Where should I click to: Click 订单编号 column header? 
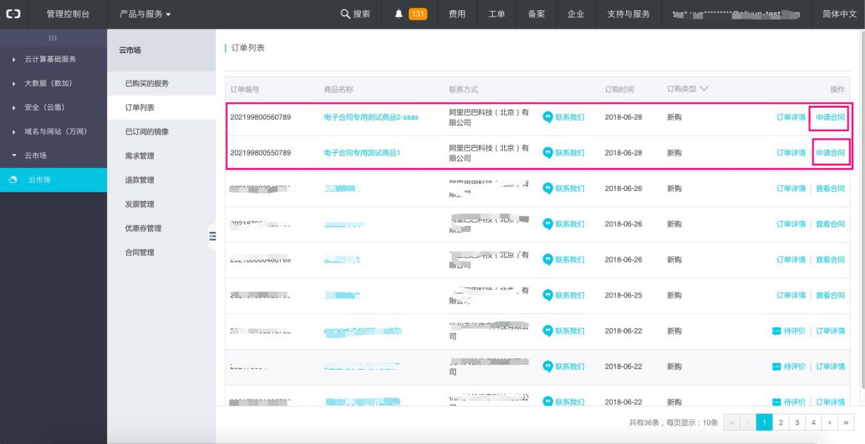pyautogui.click(x=245, y=89)
